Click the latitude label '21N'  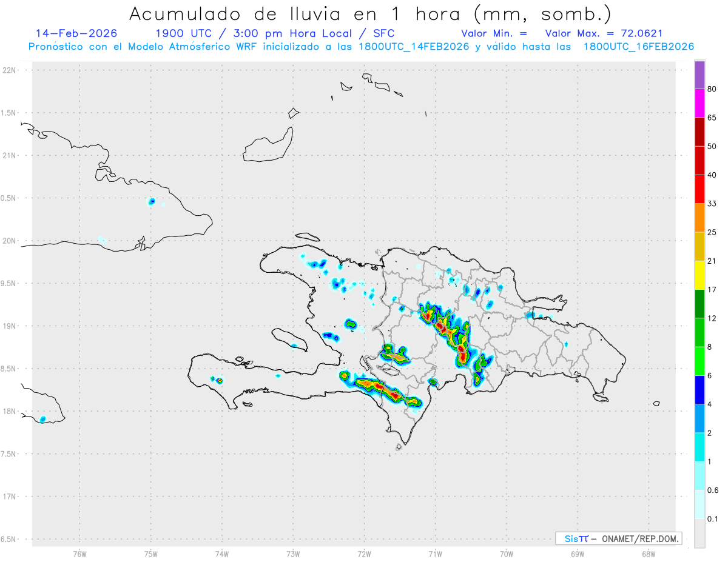click(10, 156)
